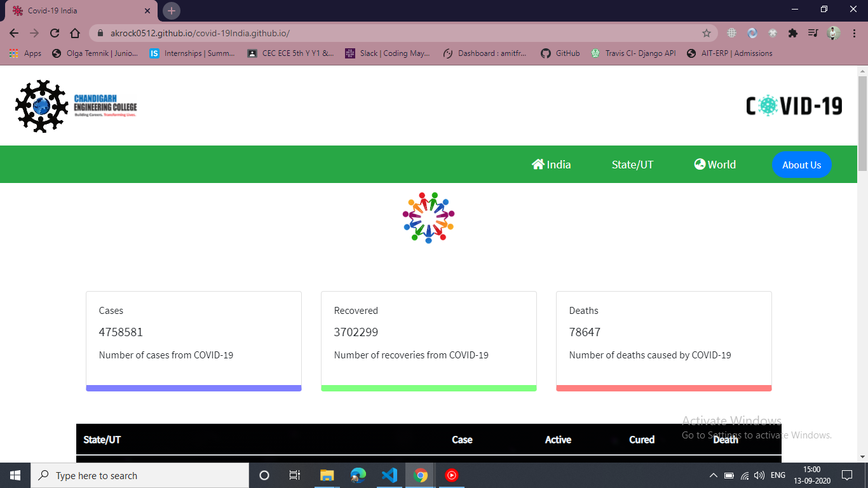Open the GitHub bookmark
The width and height of the screenshot is (868, 488).
click(x=560, y=53)
